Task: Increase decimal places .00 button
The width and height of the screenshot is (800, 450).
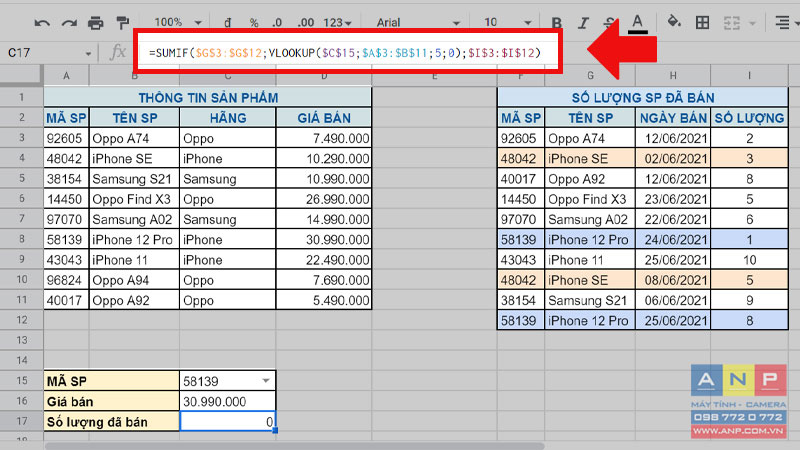Action: [305, 22]
